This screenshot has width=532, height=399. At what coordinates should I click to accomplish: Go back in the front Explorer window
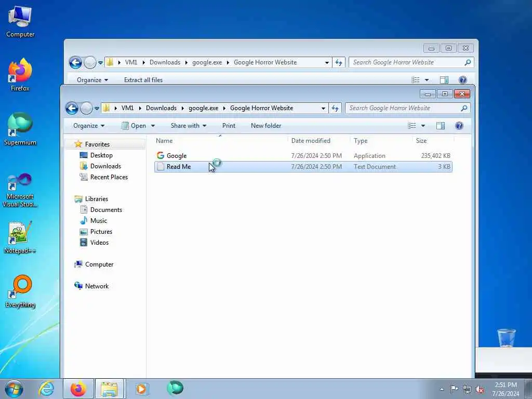pyautogui.click(x=72, y=108)
